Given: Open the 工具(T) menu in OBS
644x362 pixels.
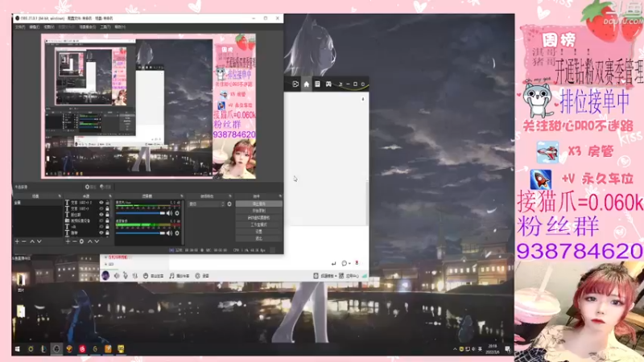Looking at the screenshot, I should point(105,27).
